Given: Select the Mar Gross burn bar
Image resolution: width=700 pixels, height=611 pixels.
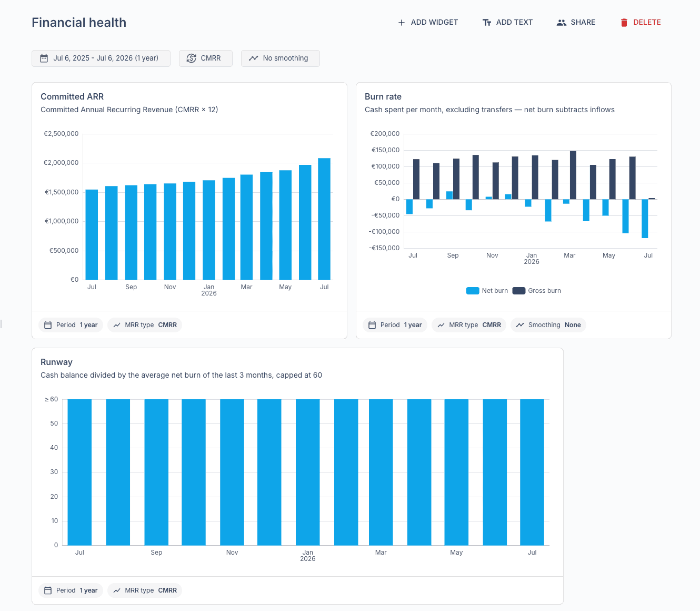Looking at the screenshot, I should coord(573,175).
